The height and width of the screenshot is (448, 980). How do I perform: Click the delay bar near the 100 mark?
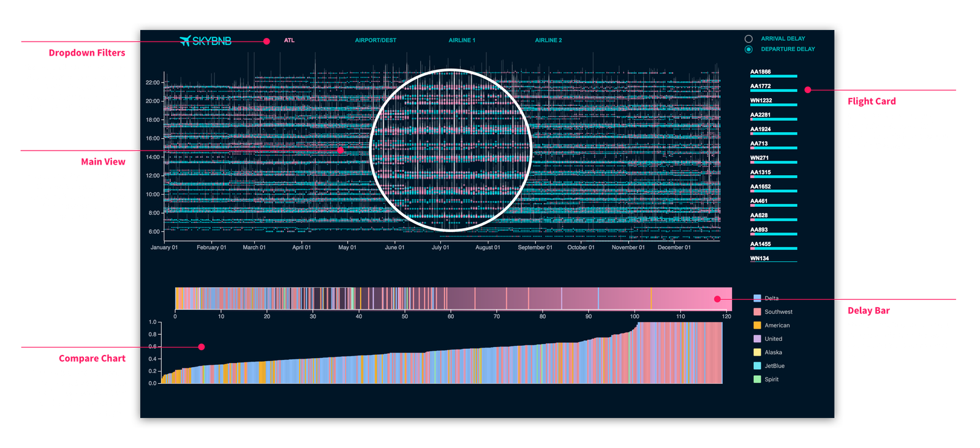coord(635,299)
